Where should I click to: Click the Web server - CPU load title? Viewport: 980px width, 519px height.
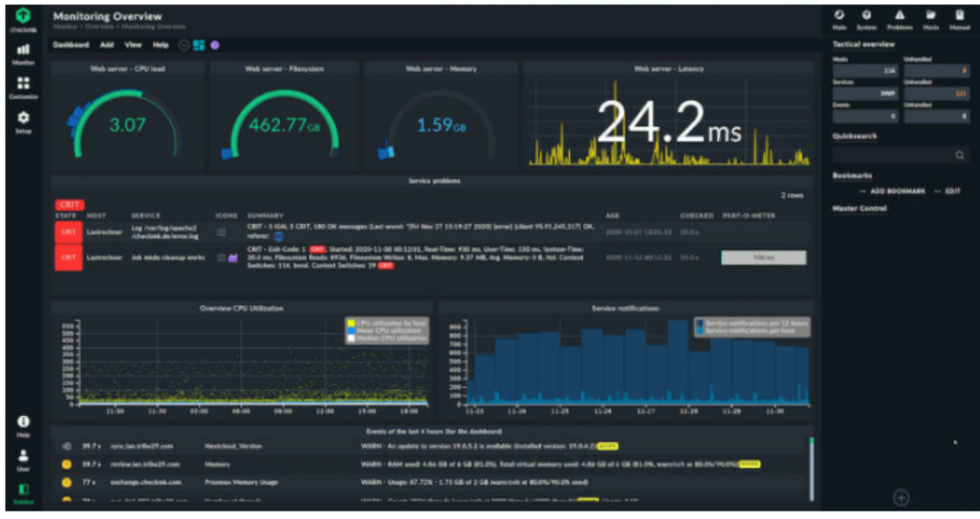pos(128,69)
